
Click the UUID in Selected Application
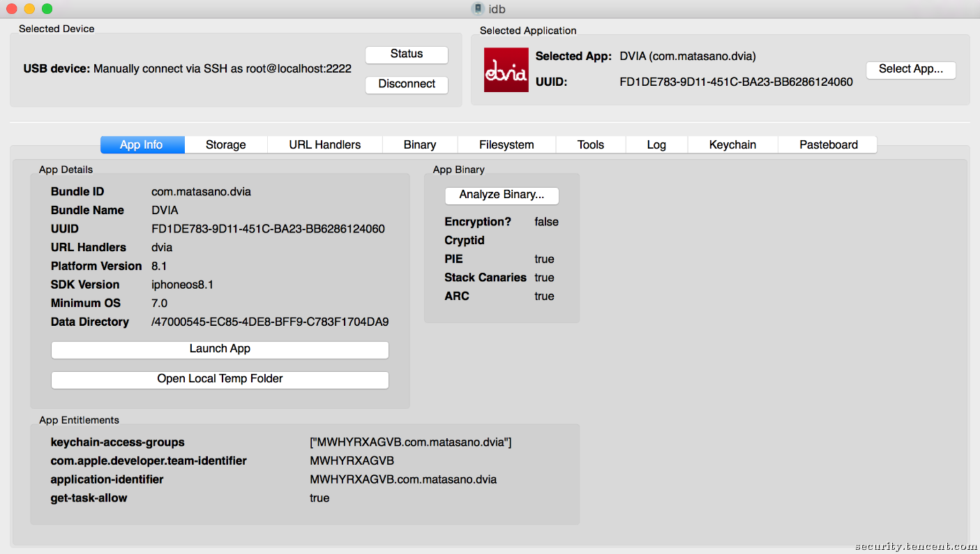point(737,82)
